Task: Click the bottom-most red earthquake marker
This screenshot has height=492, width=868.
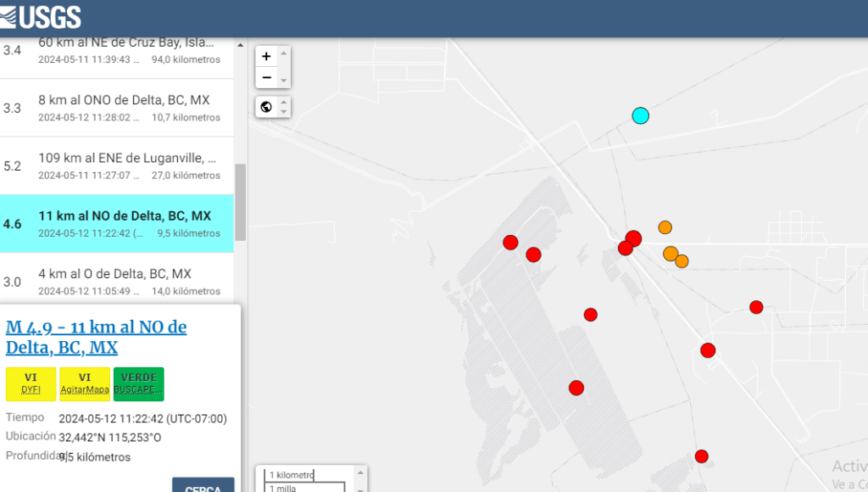Action: click(x=702, y=456)
